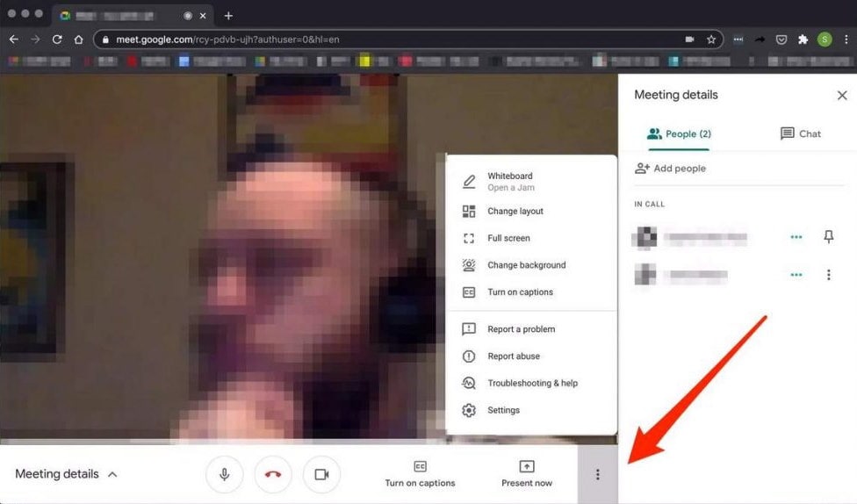
Task: Open the green S profile avatar
Action: pos(825,40)
